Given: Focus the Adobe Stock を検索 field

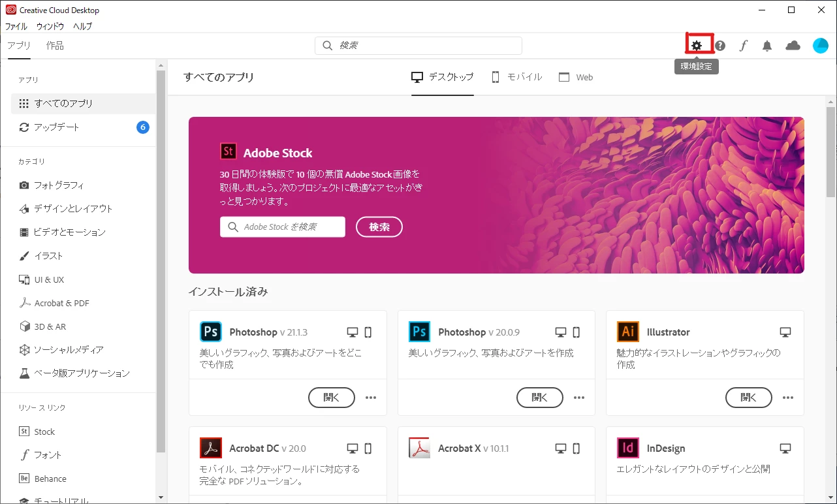Looking at the screenshot, I should tap(283, 227).
